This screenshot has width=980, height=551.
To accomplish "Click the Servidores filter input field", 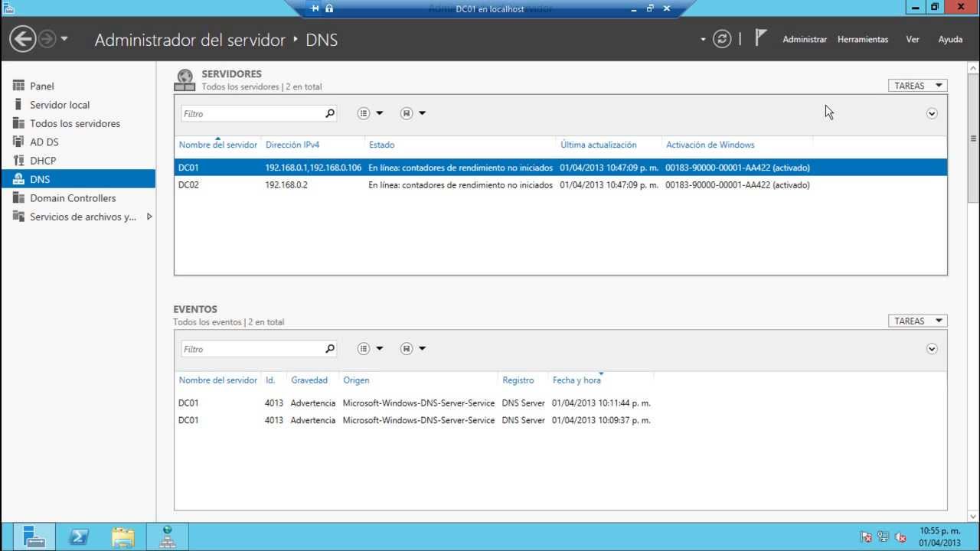I will [252, 113].
